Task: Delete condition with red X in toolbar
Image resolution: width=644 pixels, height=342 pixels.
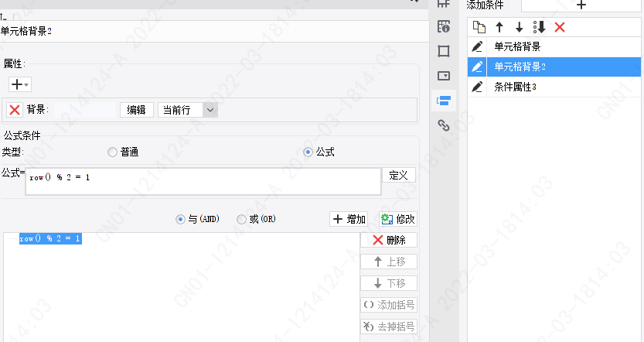Action: pyautogui.click(x=560, y=27)
